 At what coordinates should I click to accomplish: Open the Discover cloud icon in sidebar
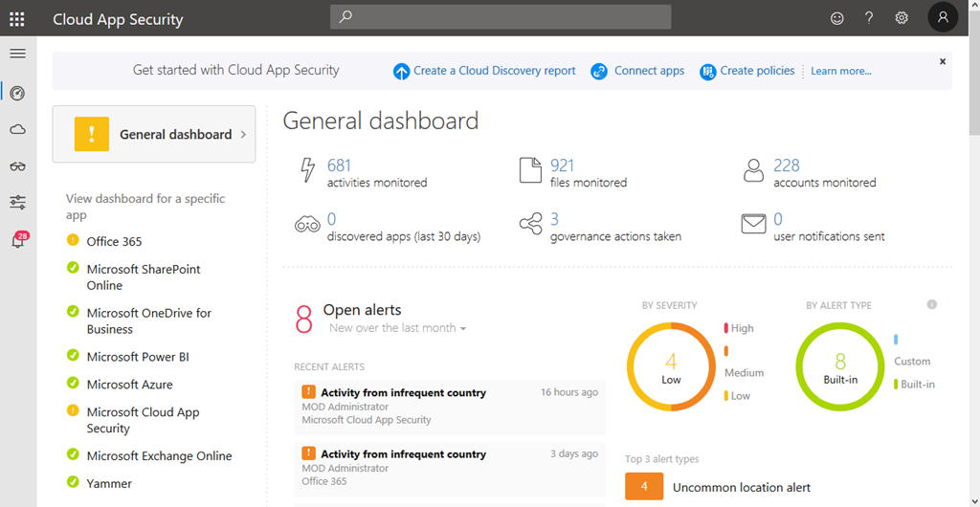click(17, 129)
